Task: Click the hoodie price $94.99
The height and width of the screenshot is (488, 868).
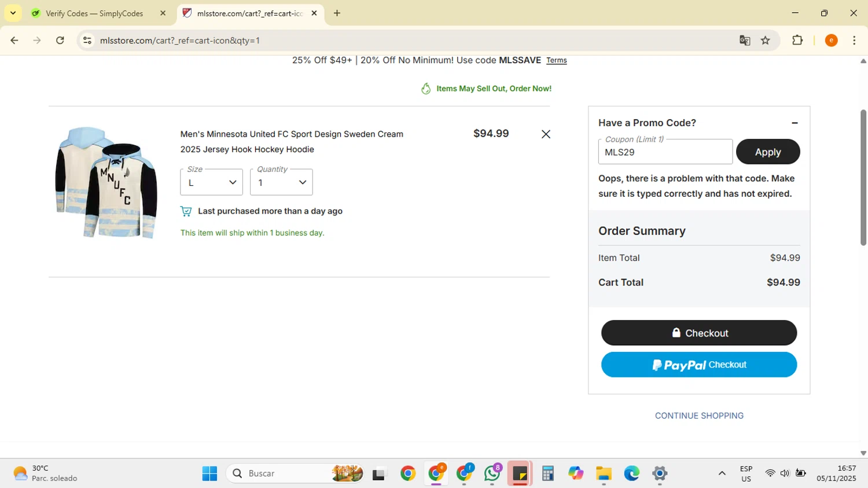Action: [x=491, y=134]
